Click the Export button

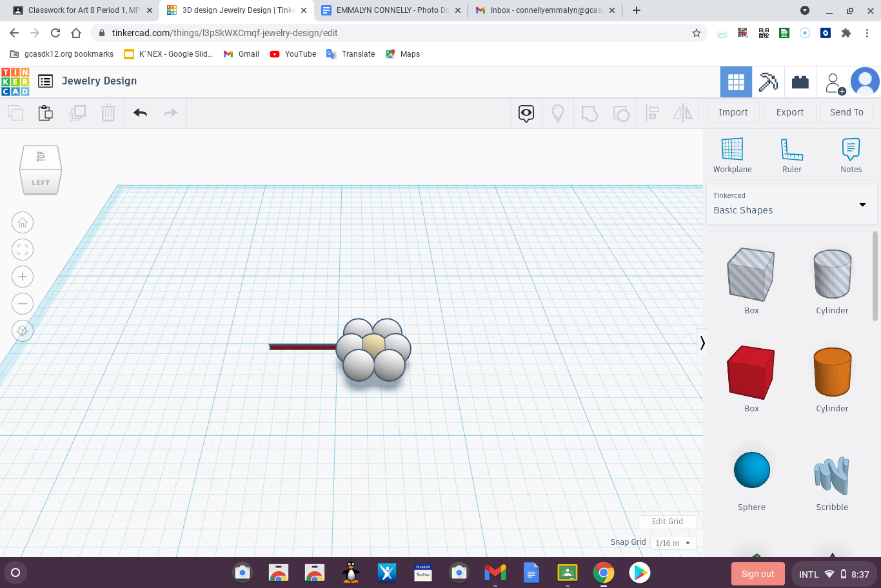(x=789, y=112)
